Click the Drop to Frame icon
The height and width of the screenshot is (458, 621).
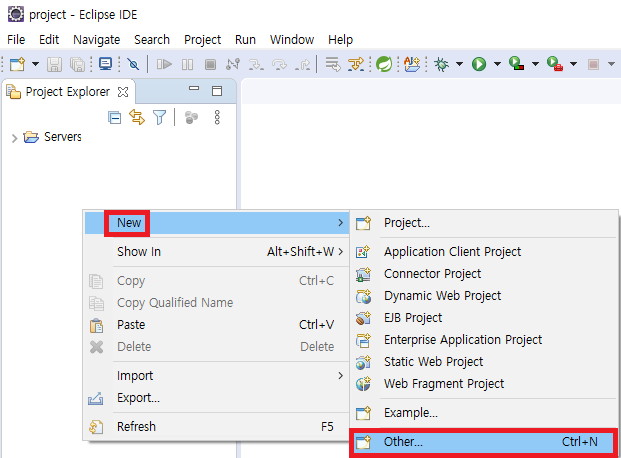click(x=333, y=64)
